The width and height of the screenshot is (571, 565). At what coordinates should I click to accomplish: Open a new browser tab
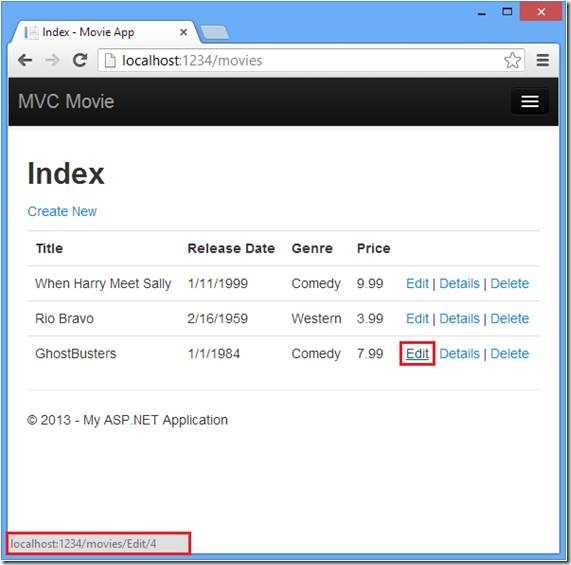(x=216, y=33)
